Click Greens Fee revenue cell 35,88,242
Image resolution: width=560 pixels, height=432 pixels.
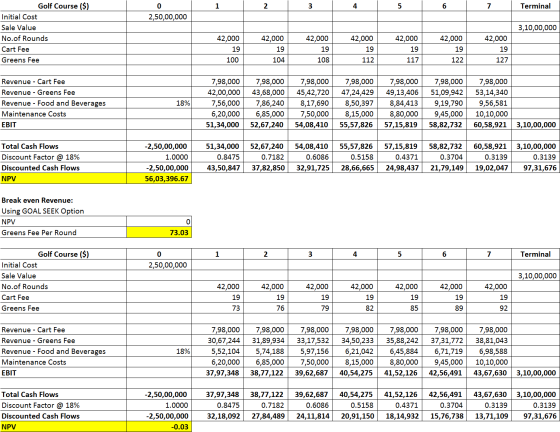tap(400, 341)
